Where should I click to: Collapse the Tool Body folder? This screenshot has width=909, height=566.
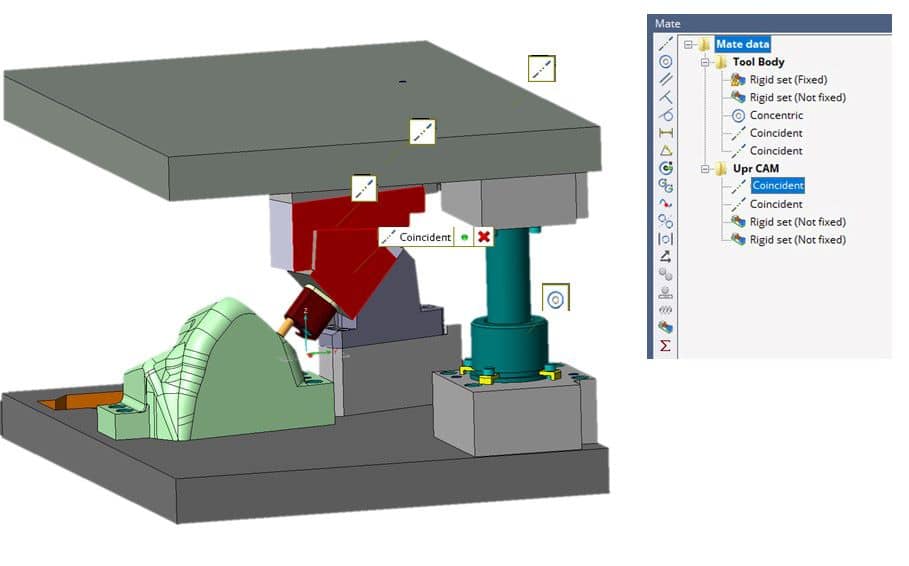[706, 62]
